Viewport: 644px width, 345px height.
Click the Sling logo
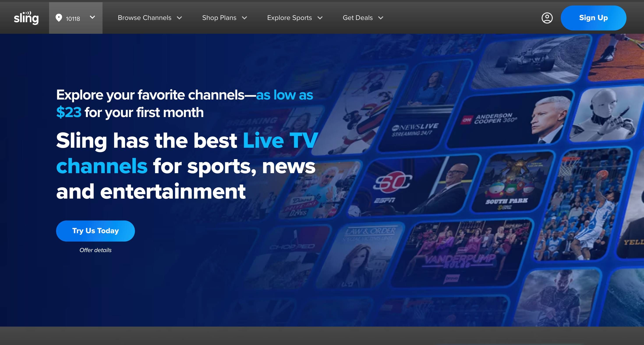(x=26, y=18)
